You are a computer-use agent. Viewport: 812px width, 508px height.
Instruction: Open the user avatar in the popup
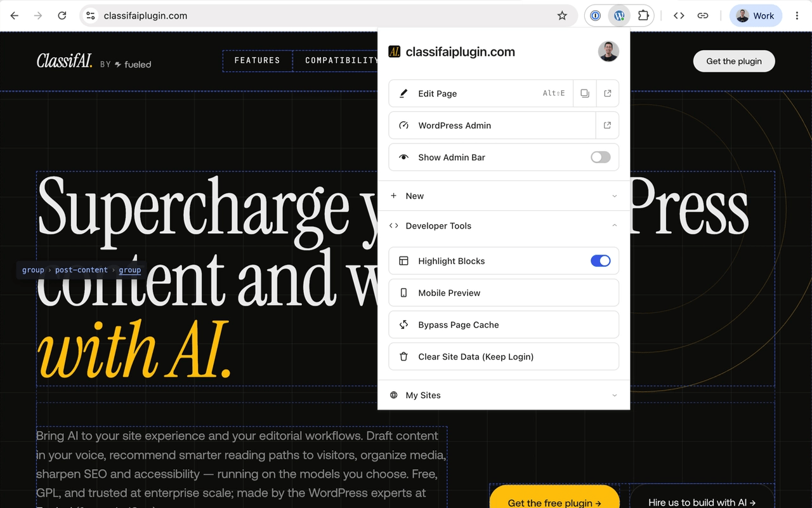[608, 51]
